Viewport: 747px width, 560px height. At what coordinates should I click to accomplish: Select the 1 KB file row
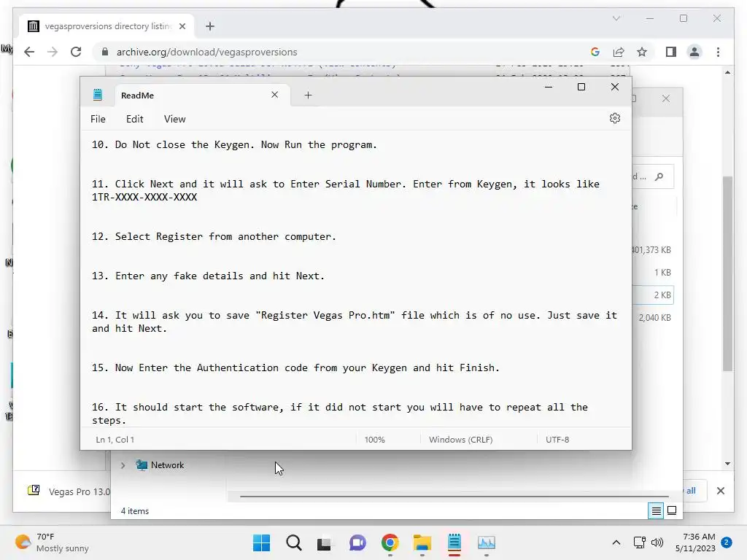pyautogui.click(x=653, y=273)
